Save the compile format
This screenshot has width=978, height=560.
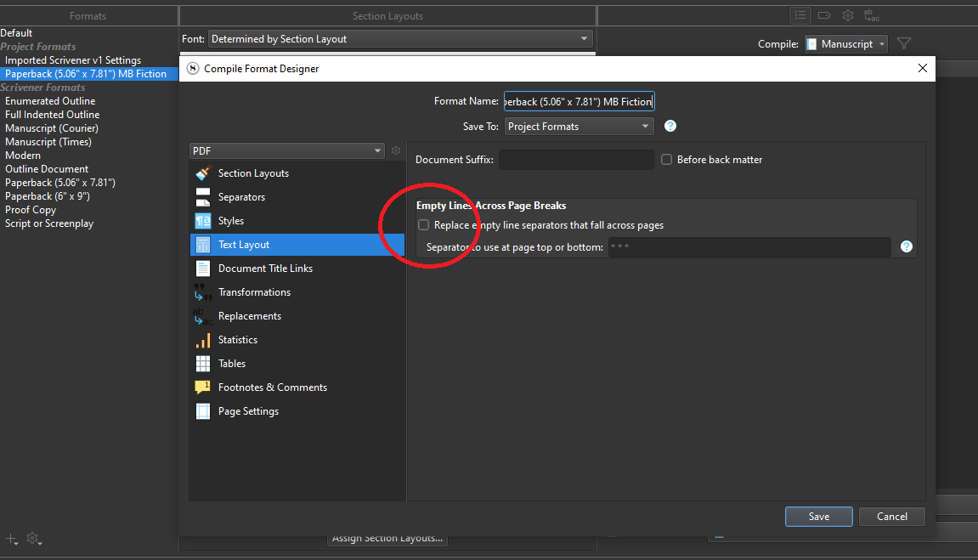[818, 517]
